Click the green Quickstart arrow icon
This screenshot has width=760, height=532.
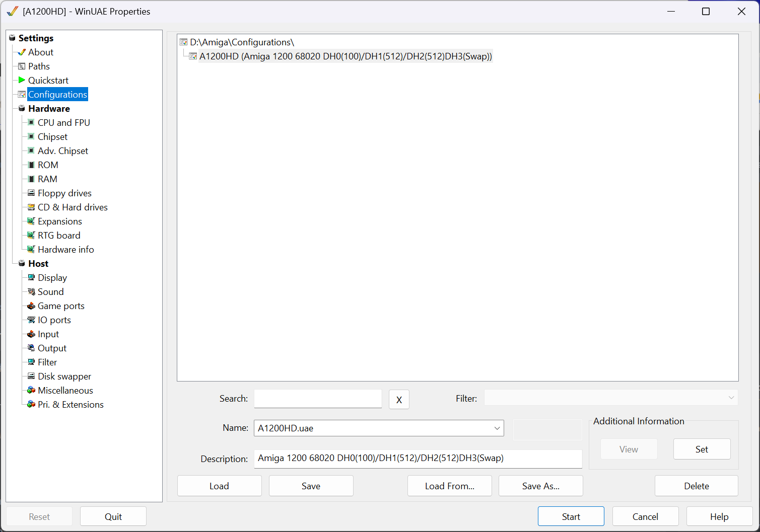tap(22, 80)
